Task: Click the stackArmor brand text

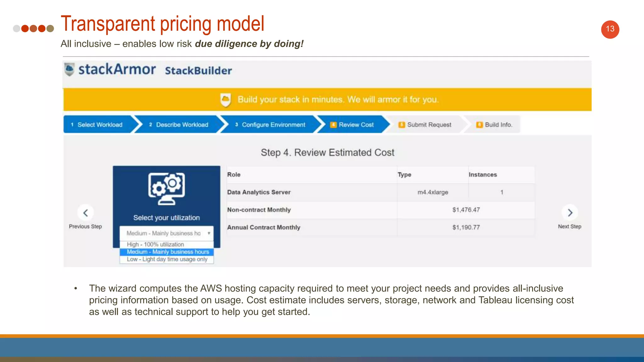Action: [x=117, y=69]
